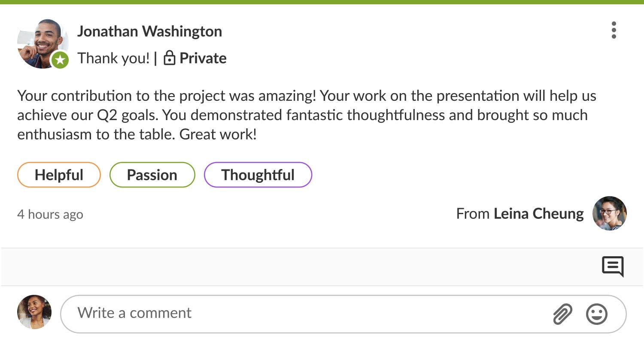Click the commenter avatar beside comment box
This screenshot has height=342, width=644.
point(34,312)
